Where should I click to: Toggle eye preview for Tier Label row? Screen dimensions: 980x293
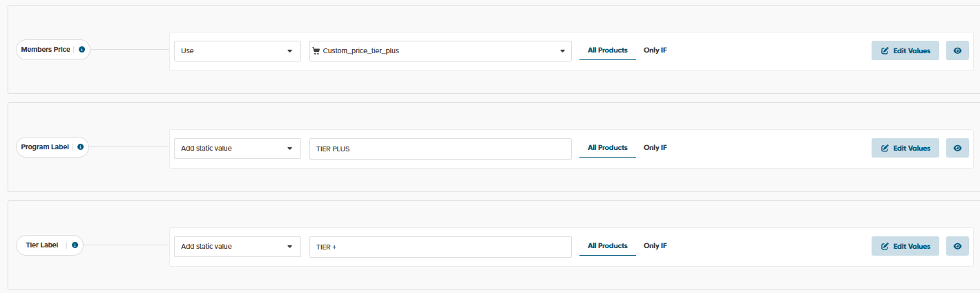[x=957, y=246]
